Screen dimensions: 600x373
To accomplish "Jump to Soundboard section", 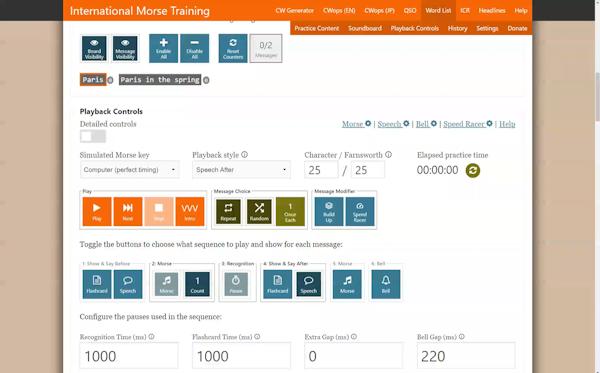I will [365, 28].
